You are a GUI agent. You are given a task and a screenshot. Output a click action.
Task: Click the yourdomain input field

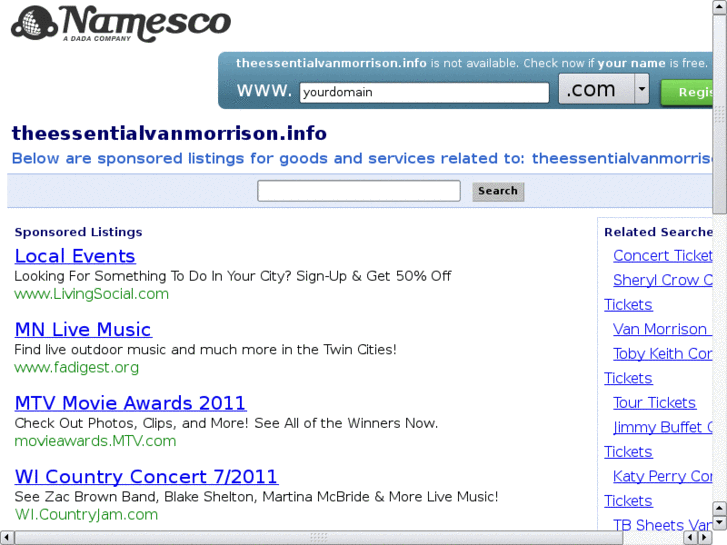click(x=424, y=92)
